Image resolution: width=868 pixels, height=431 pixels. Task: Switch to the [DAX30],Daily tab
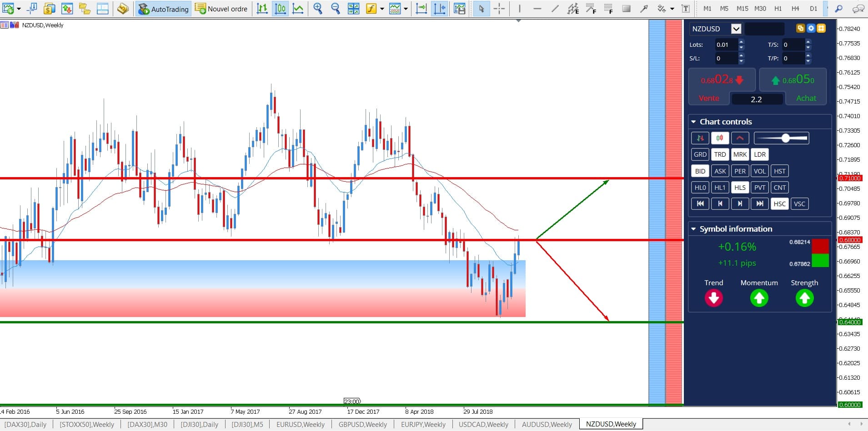click(x=25, y=424)
